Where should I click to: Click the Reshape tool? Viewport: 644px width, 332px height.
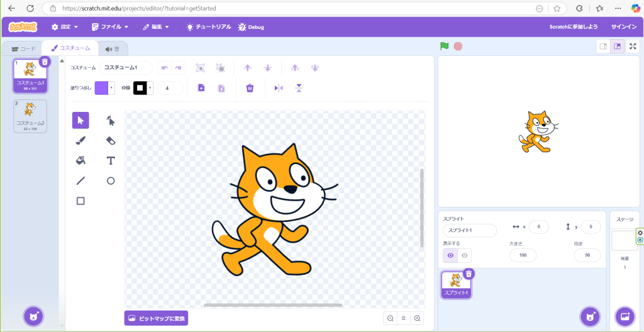coord(111,120)
